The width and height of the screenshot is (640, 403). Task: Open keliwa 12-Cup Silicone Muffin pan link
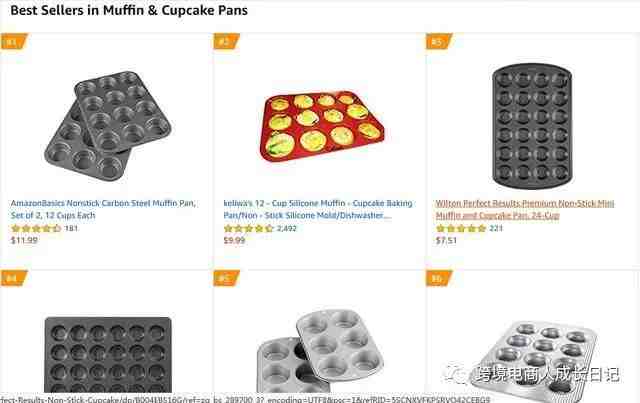318,209
